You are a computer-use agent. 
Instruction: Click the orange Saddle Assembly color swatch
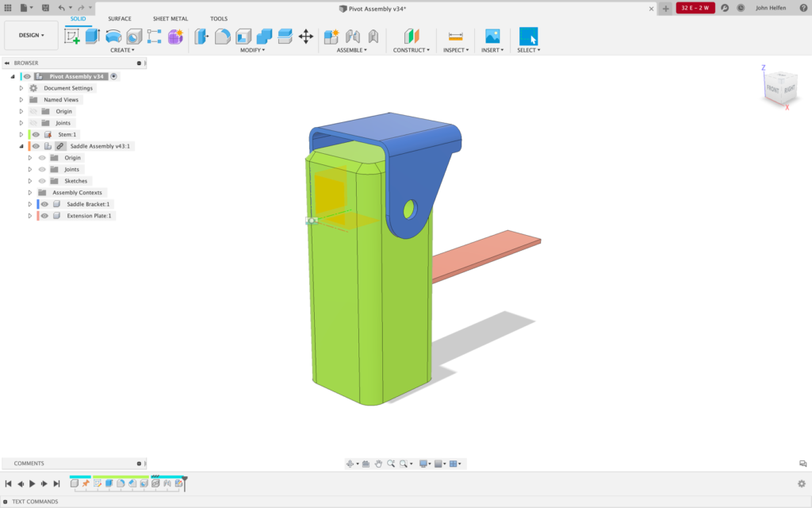(x=29, y=146)
